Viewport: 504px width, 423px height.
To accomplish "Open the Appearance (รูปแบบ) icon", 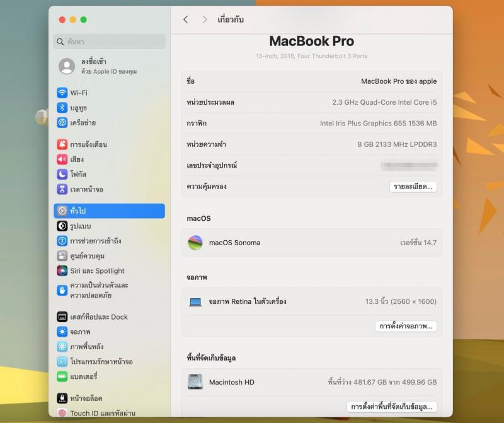I will (x=62, y=226).
